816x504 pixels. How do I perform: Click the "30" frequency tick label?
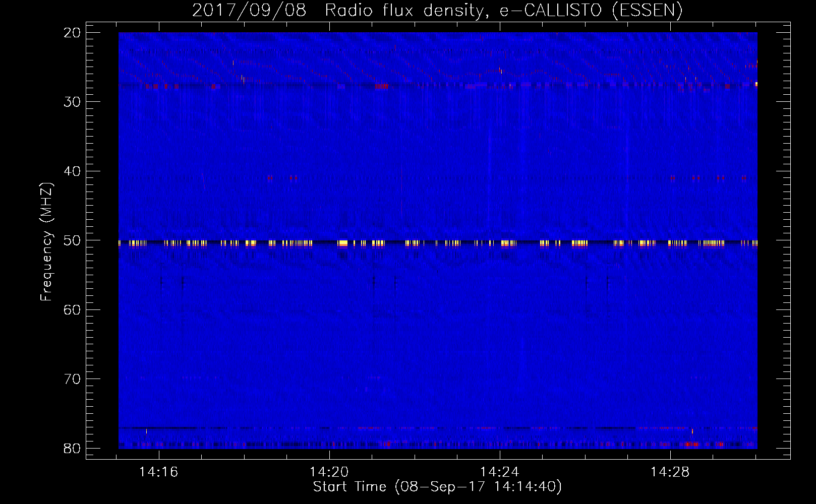tap(72, 102)
